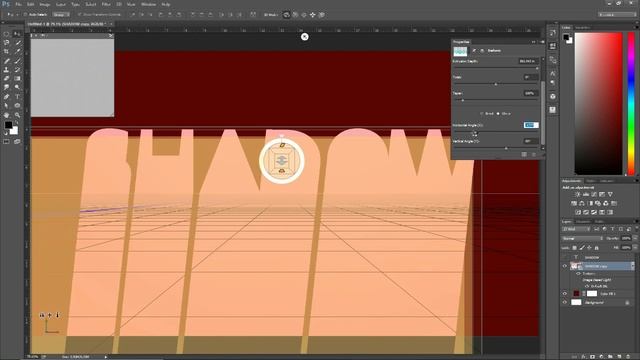640x360 pixels.
Task: Click the white circular close overlay button
Action: tap(304, 37)
